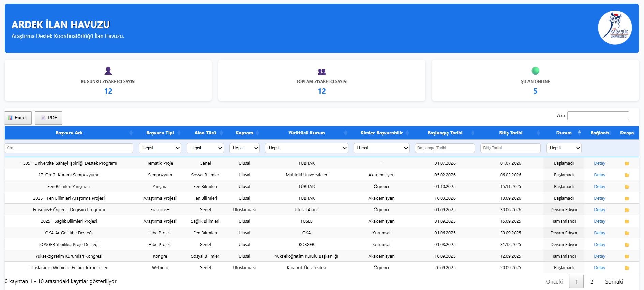Sort by Başlangıç Tarihi column header

[445, 133]
